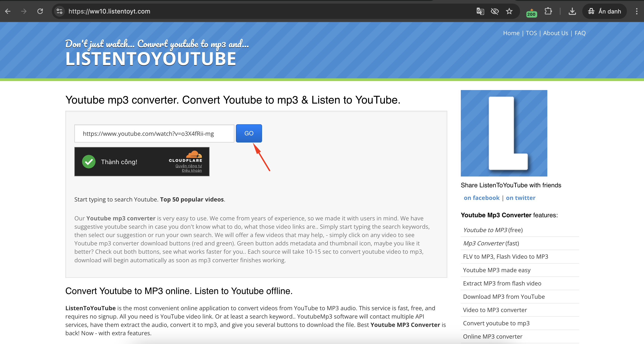
Task: Bookmark this page with star icon
Action: point(509,11)
